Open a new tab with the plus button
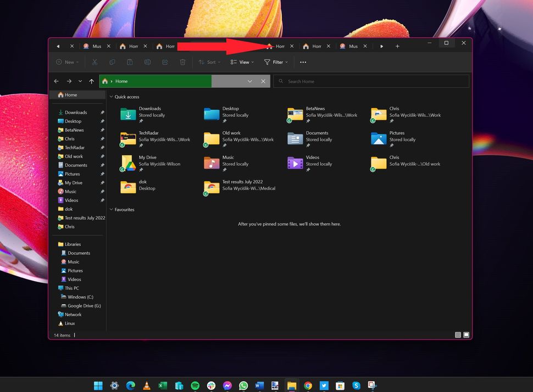Image resolution: width=533 pixels, height=392 pixels. click(397, 46)
